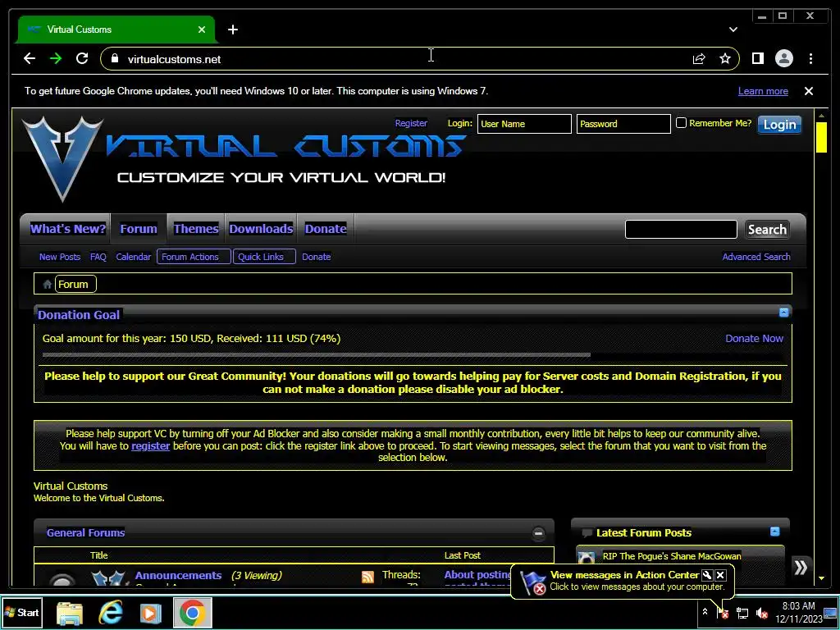This screenshot has height=630, width=840.
Task: Share this page via share icon
Action: click(699, 58)
